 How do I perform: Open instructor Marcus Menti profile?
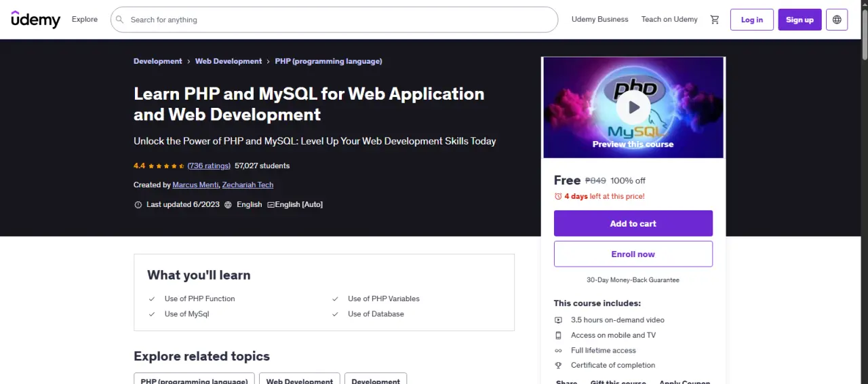click(x=195, y=185)
